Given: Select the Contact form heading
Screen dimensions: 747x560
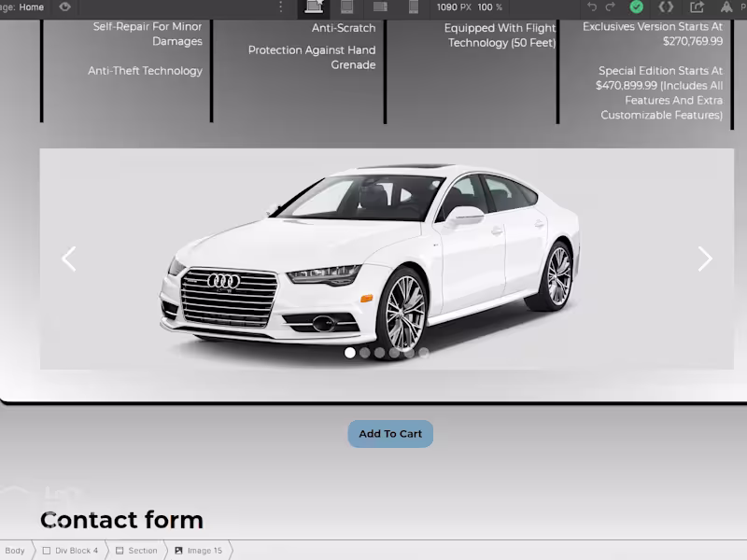Looking at the screenshot, I should coord(122,520).
